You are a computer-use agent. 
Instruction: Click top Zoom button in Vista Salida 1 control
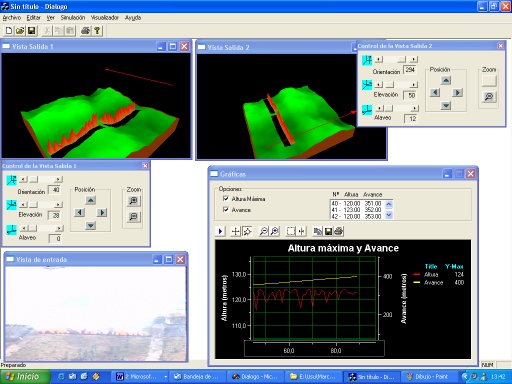(133, 201)
